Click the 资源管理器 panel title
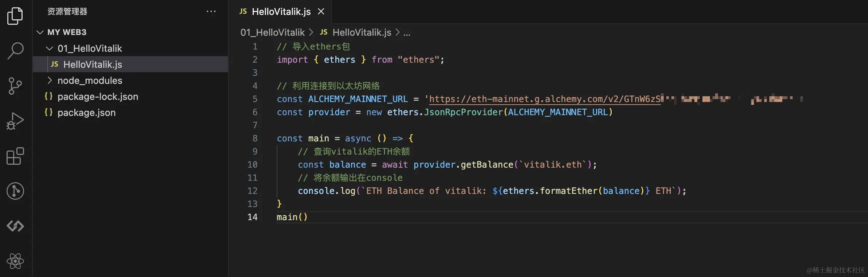868x277 pixels. tap(67, 12)
